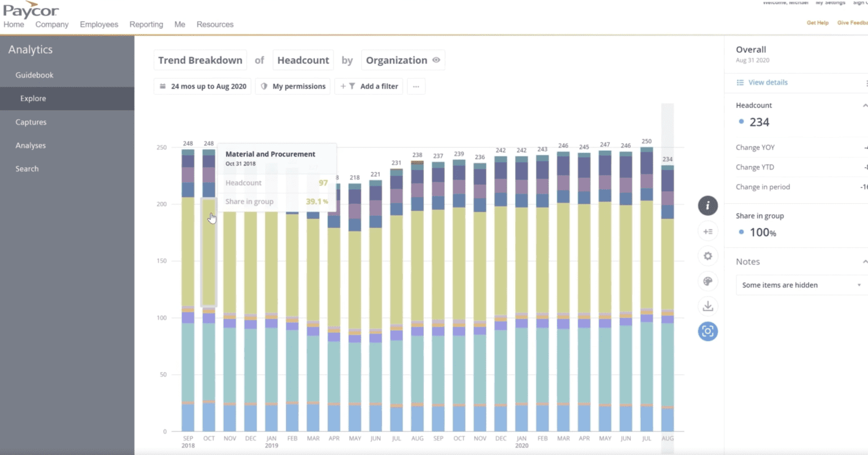Click the View details link

tap(767, 82)
